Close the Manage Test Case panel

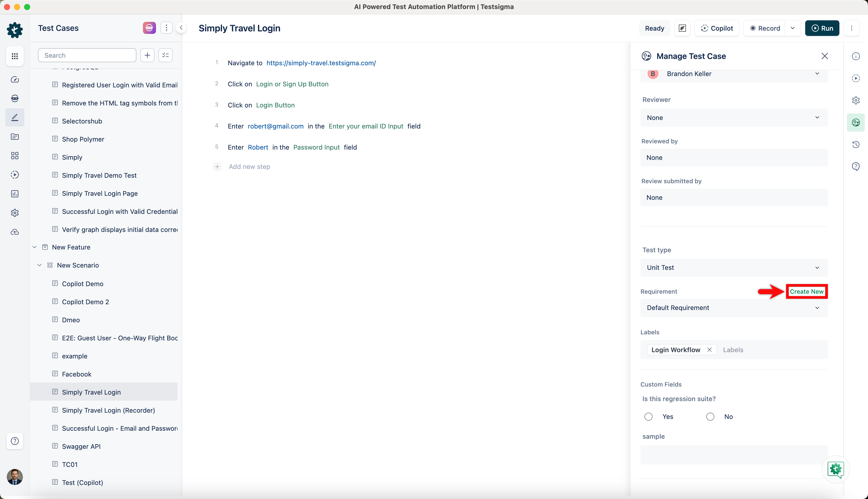coord(825,56)
